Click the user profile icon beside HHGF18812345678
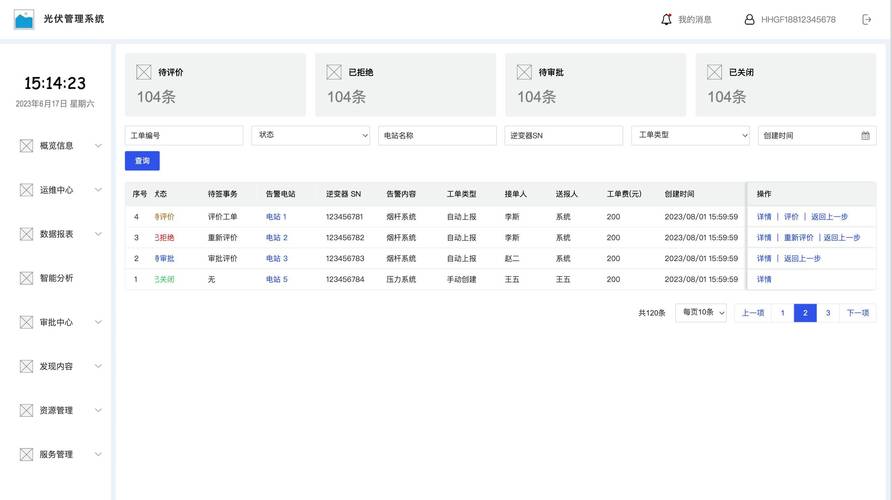This screenshot has height=500, width=892. [x=749, y=19]
